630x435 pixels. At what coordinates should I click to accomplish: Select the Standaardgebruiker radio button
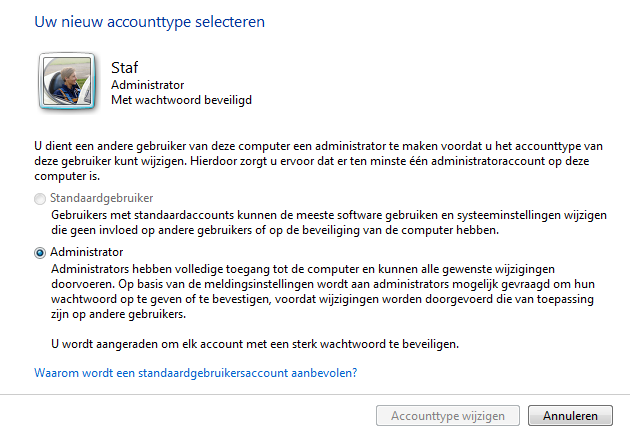40,199
